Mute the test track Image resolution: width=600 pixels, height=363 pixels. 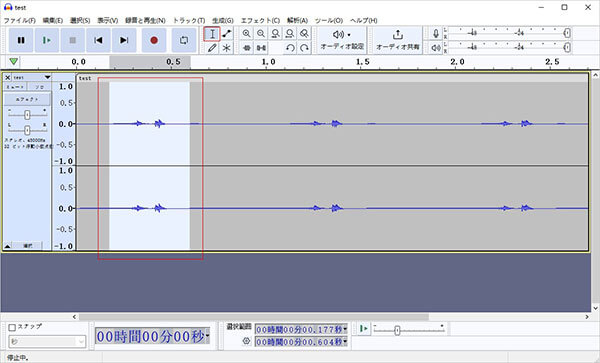coord(15,87)
